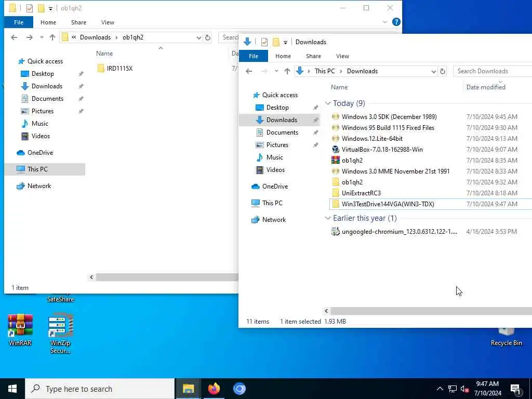
Task: Click the volume muted tray icon
Action: (x=465, y=389)
